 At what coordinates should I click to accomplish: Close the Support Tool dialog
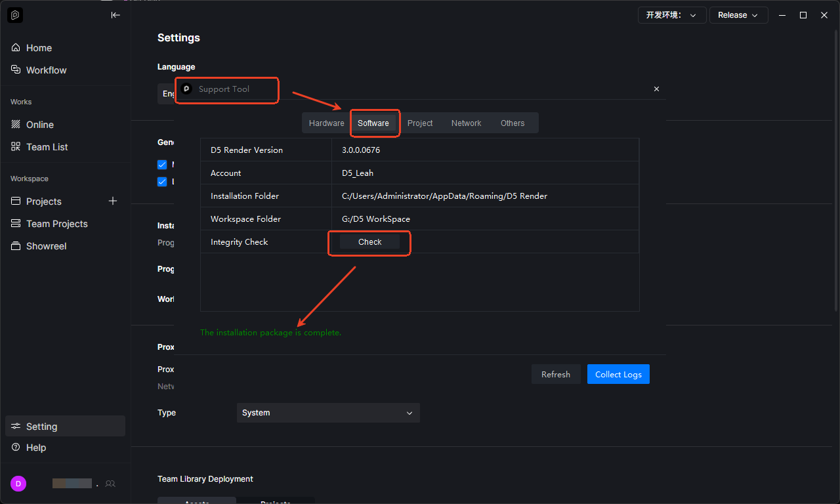point(656,89)
